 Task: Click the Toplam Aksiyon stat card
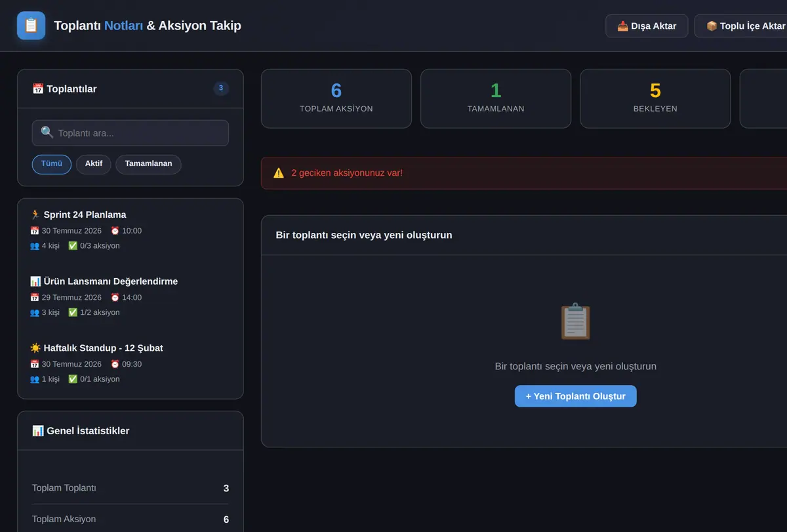(336, 98)
